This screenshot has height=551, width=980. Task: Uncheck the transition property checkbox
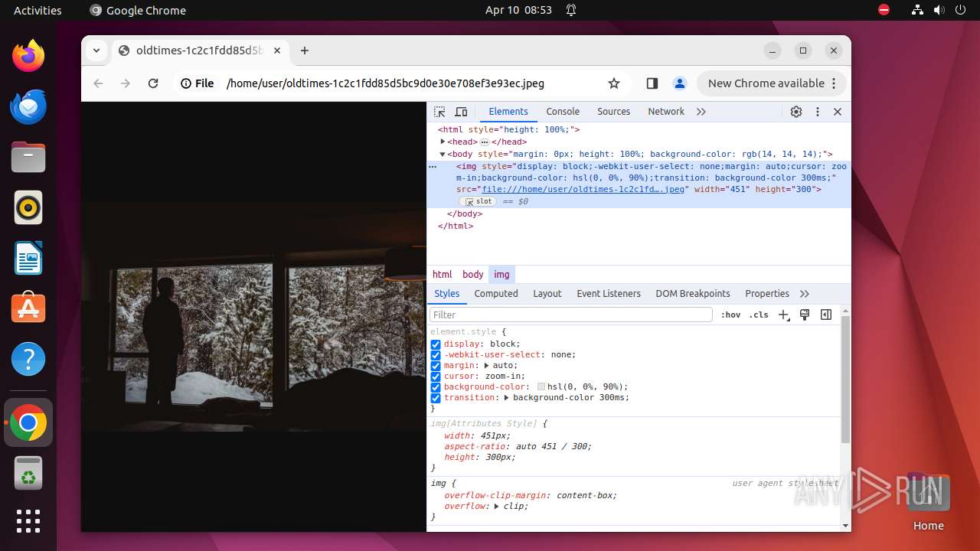[x=436, y=398]
